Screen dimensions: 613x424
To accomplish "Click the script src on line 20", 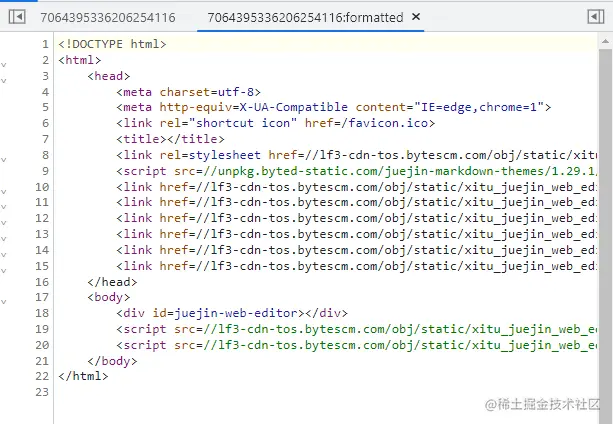I will click(x=357, y=345).
